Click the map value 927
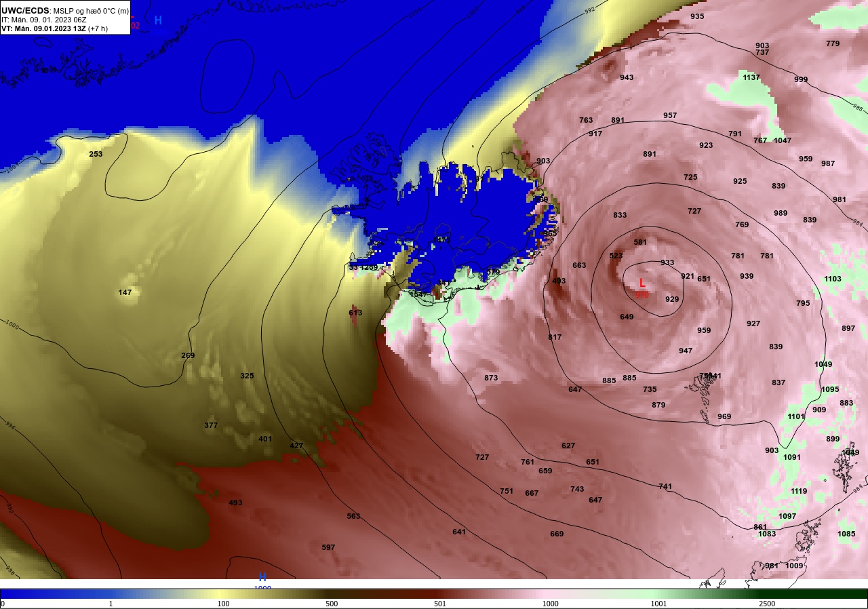The width and height of the screenshot is (868, 609). [x=753, y=323]
